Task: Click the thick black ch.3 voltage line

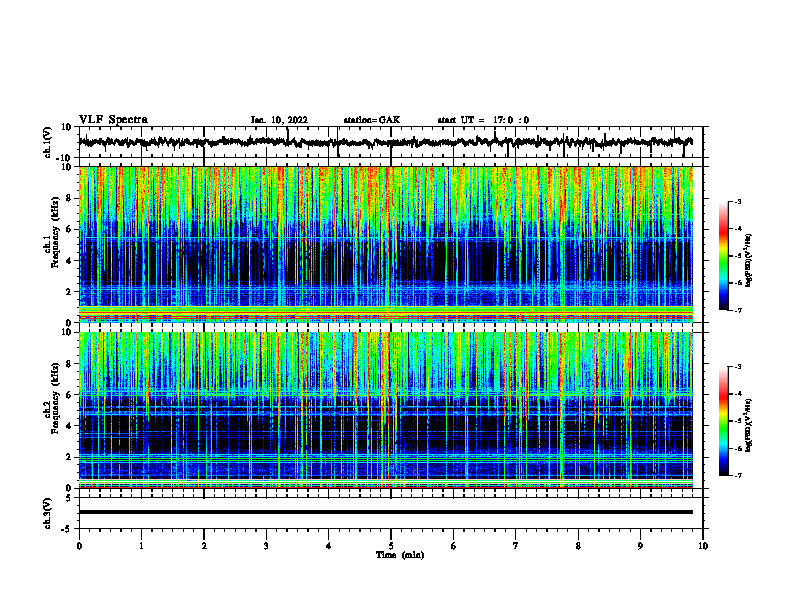Action: (385, 512)
